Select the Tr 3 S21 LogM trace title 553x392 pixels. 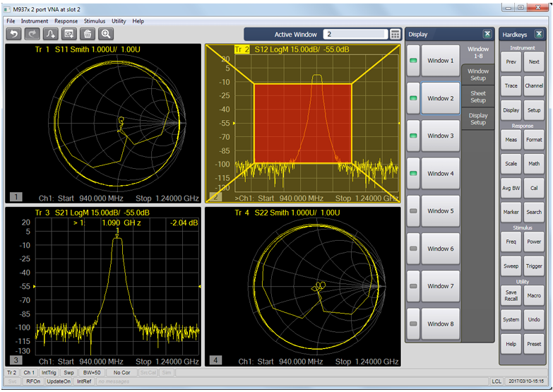click(92, 213)
